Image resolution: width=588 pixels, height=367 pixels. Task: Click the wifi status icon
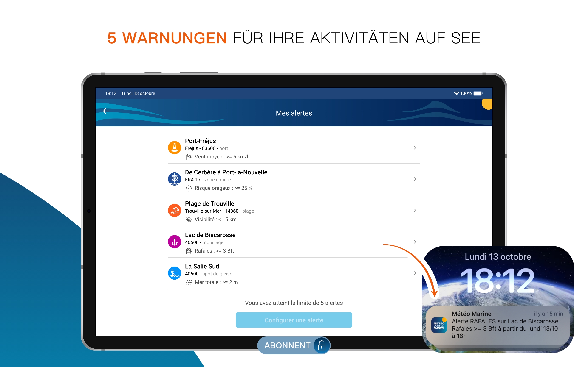(456, 93)
